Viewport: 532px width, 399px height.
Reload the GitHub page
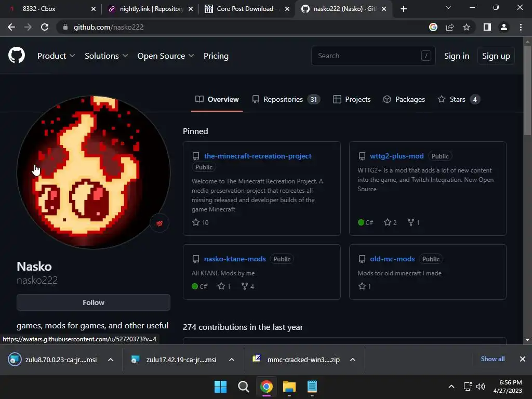coord(45,27)
